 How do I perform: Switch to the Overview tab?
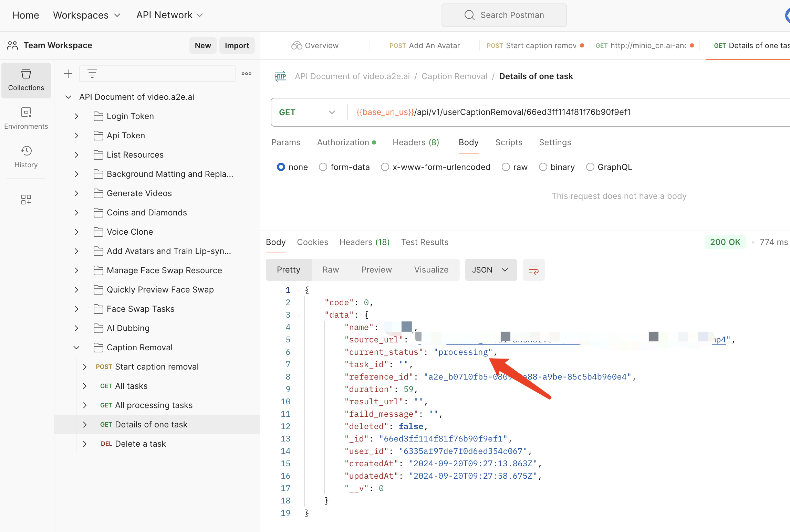pyautogui.click(x=315, y=45)
